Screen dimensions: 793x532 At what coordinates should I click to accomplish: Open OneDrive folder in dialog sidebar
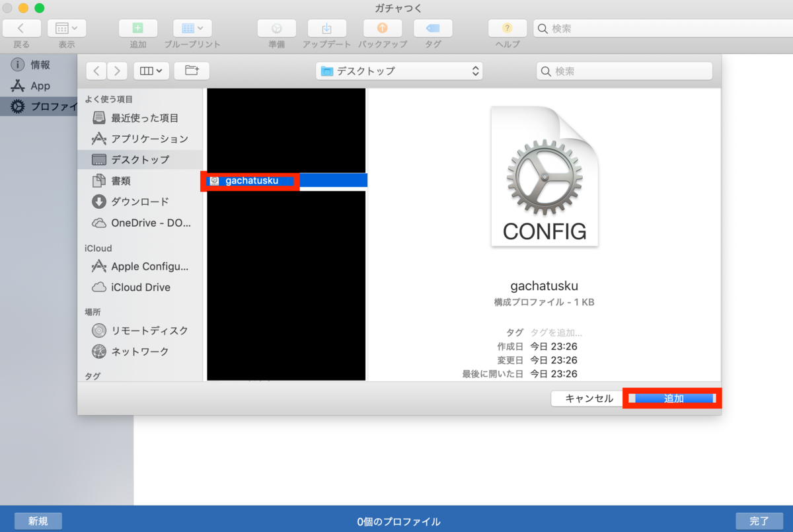[140, 223]
